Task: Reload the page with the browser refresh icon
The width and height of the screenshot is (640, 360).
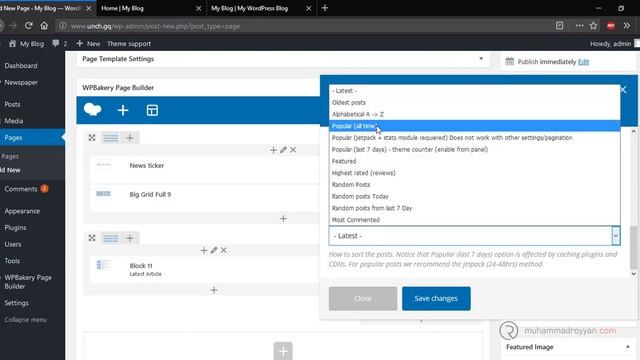Action: coord(29,26)
